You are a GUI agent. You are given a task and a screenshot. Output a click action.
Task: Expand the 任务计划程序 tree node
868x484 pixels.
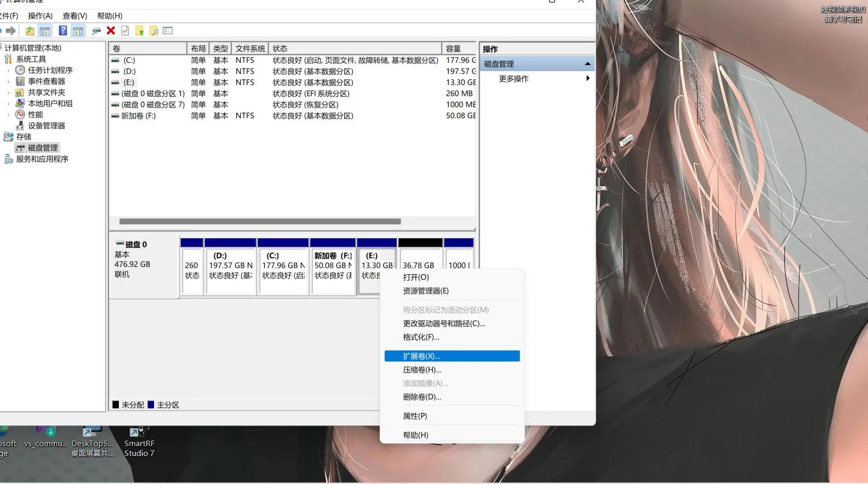click(x=8, y=70)
